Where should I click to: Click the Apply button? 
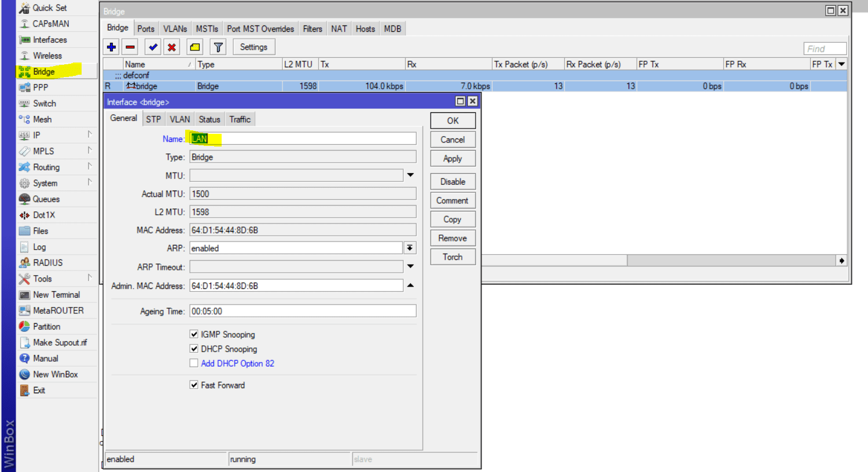(x=453, y=159)
